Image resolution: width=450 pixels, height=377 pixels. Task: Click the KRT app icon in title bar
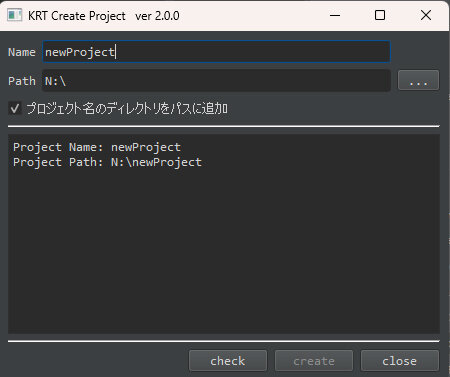pyautogui.click(x=14, y=15)
